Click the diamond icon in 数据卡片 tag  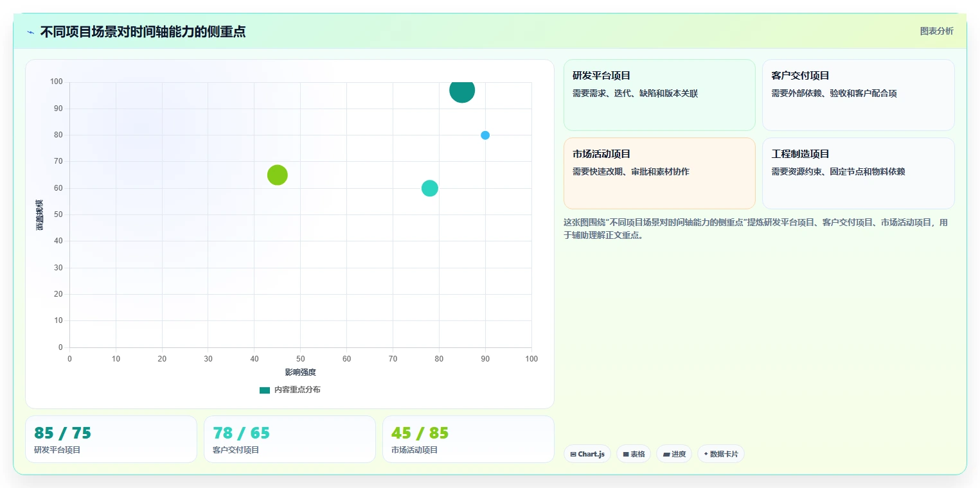pos(706,454)
